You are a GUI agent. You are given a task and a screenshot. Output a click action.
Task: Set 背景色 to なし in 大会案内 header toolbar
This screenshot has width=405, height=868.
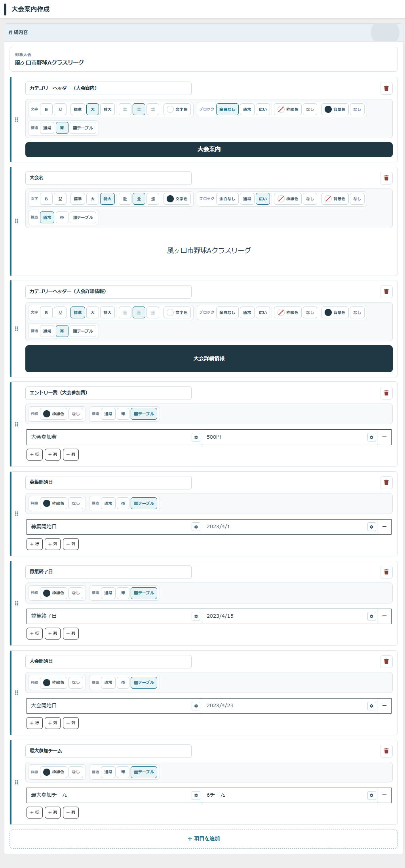click(x=357, y=109)
